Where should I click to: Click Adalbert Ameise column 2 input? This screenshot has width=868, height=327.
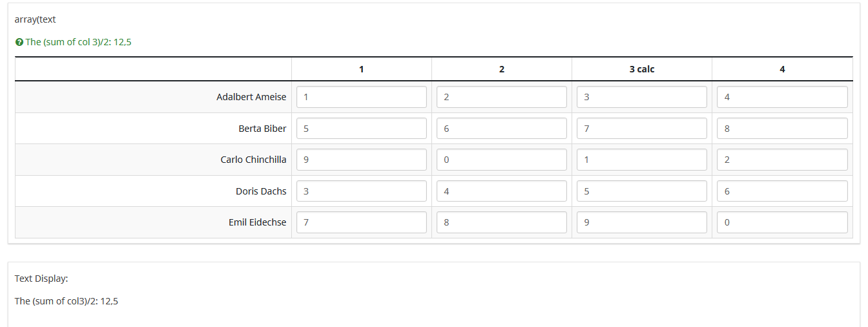502,97
